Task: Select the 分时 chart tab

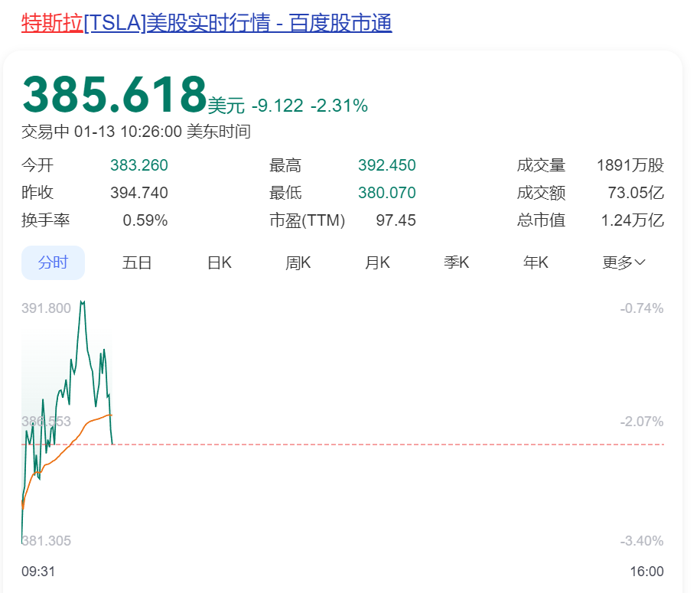Action: point(53,263)
